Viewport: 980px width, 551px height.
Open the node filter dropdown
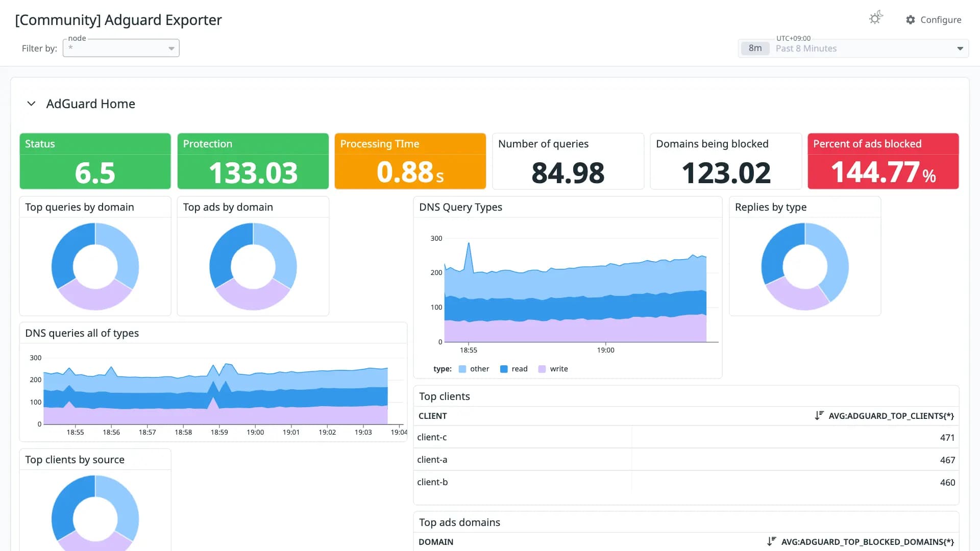[121, 48]
